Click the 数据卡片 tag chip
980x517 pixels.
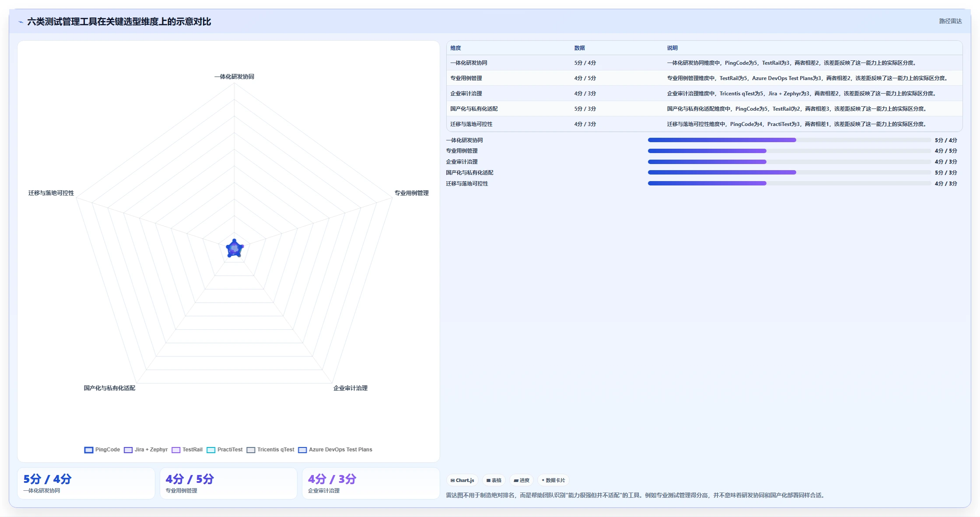point(553,480)
